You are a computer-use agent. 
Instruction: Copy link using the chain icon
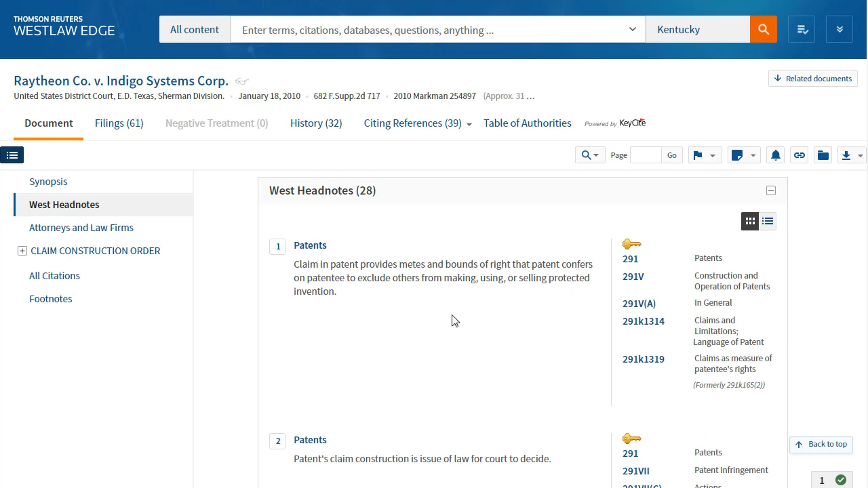pos(800,155)
